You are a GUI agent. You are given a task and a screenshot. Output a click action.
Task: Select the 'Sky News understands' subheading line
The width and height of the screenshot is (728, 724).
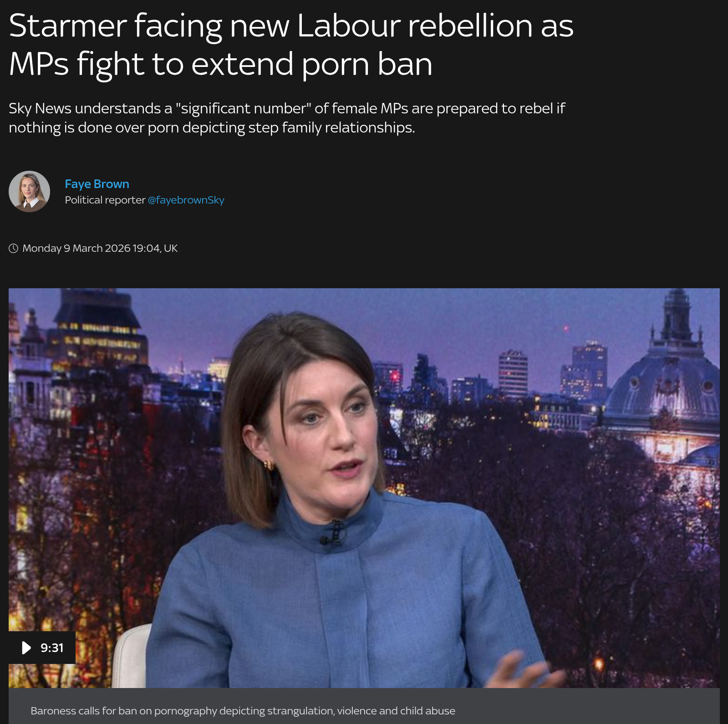pyautogui.click(x=287, y=108)
